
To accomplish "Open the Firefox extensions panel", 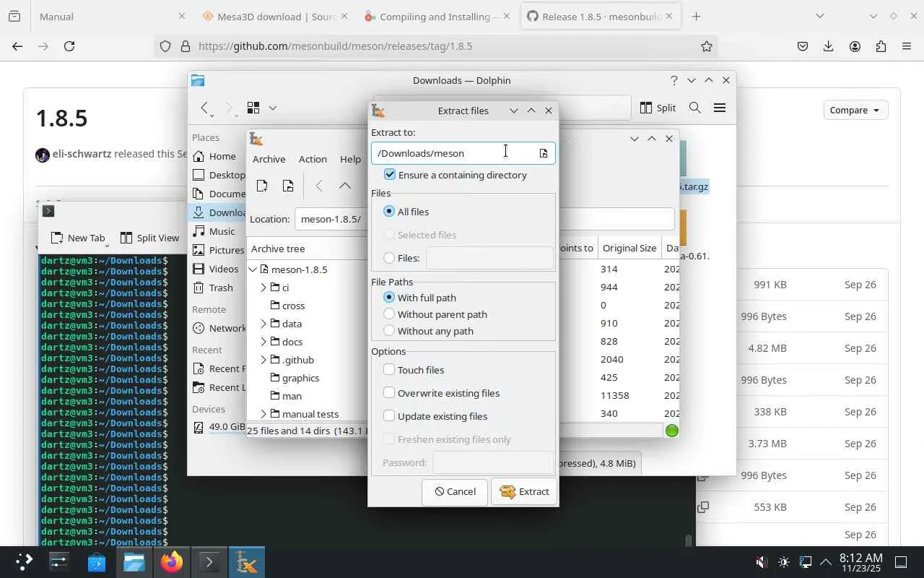I will click(881, 46).
